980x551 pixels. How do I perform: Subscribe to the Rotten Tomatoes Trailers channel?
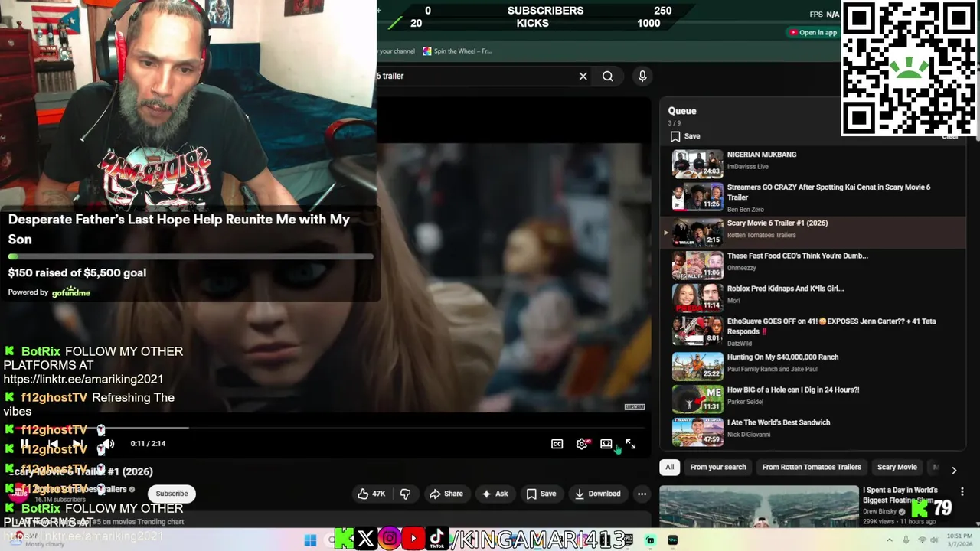[171, 494]
